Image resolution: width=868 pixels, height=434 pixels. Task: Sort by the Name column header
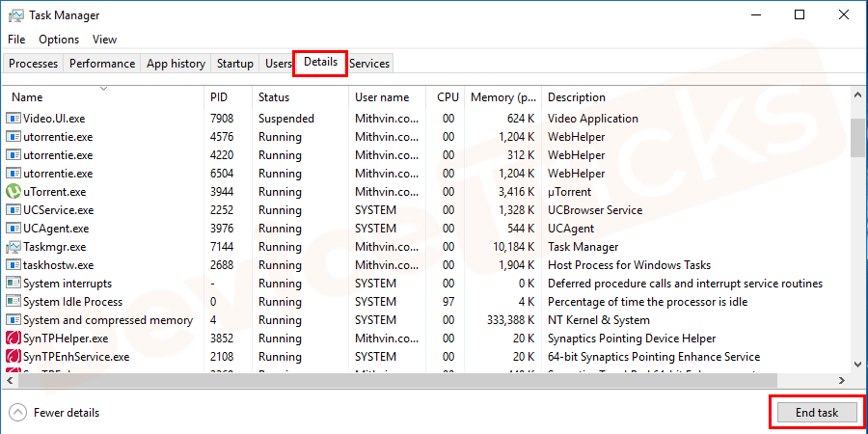pyautogui.click(x=103, y=96)
